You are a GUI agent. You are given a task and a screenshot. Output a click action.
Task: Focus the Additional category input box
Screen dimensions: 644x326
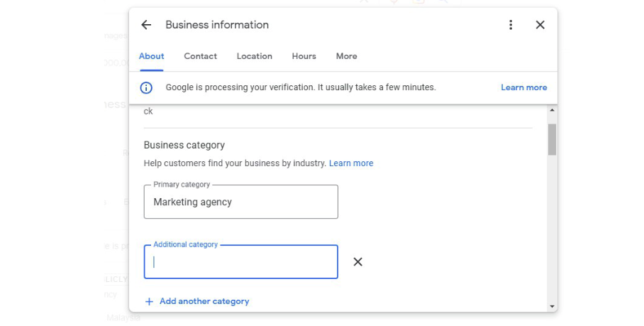241,262
